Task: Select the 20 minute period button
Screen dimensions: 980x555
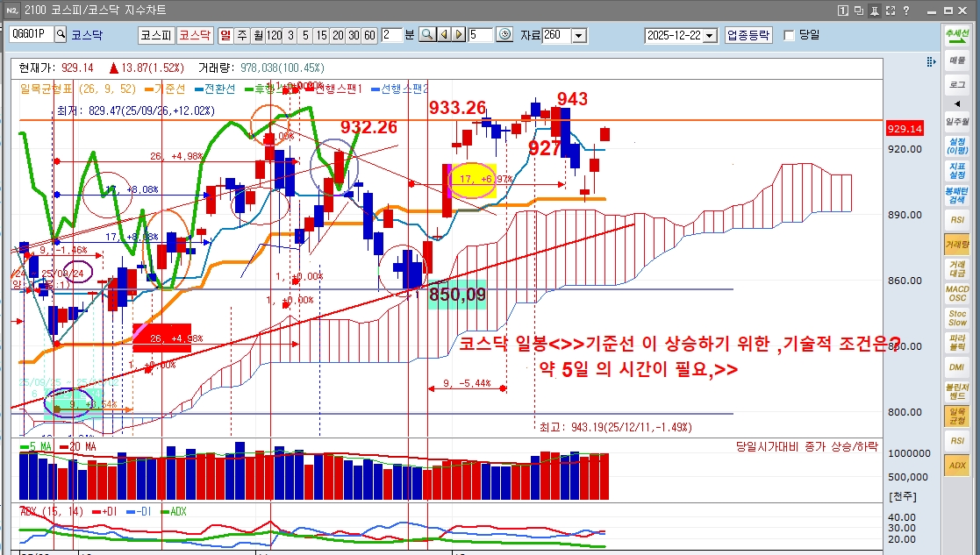Action: click(x=338, y=36)
